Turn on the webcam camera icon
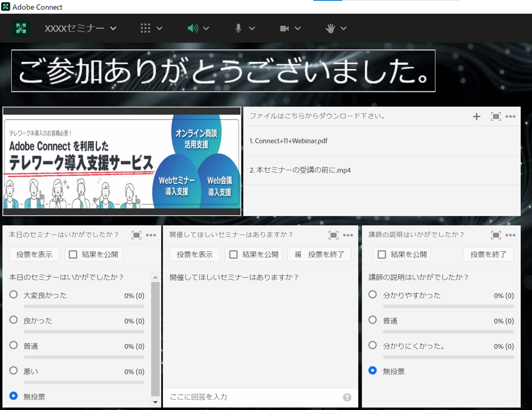 tap(284, 28)
